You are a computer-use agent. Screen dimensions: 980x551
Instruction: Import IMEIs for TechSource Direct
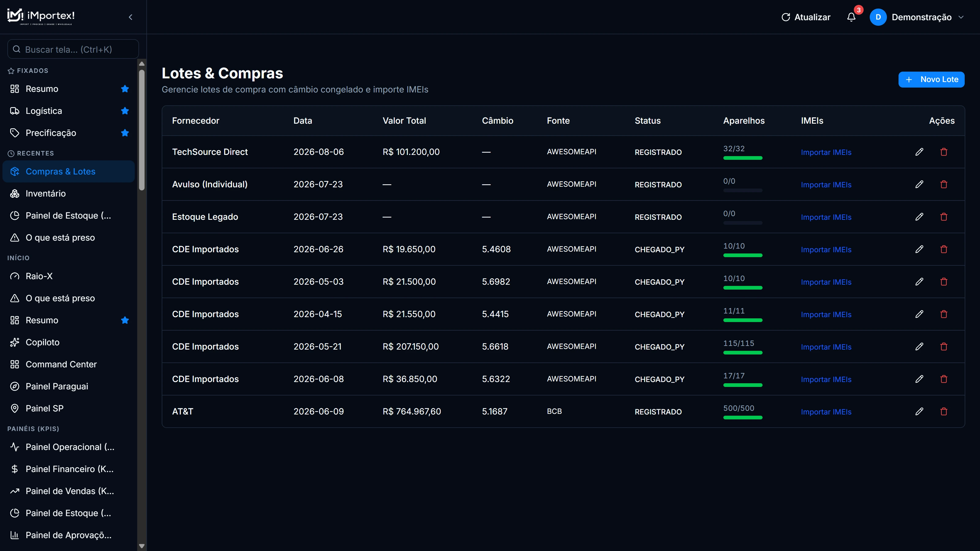[x=826, y=152]
